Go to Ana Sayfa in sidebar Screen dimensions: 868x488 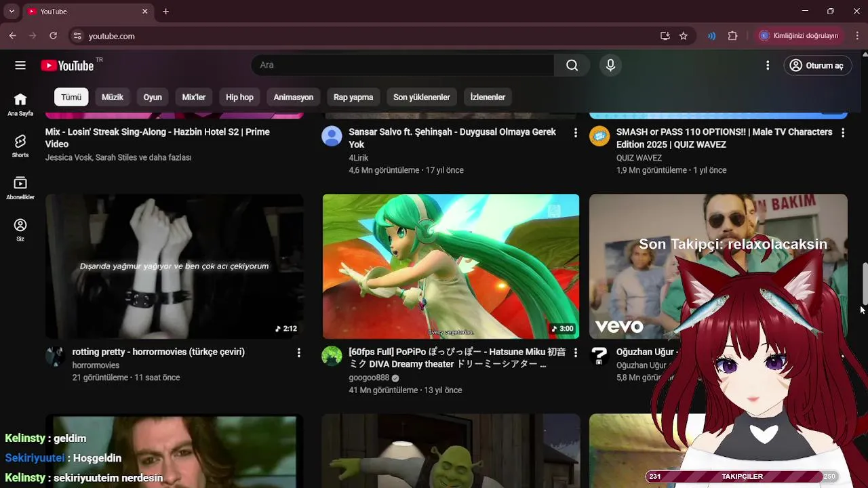coord(20,105)
